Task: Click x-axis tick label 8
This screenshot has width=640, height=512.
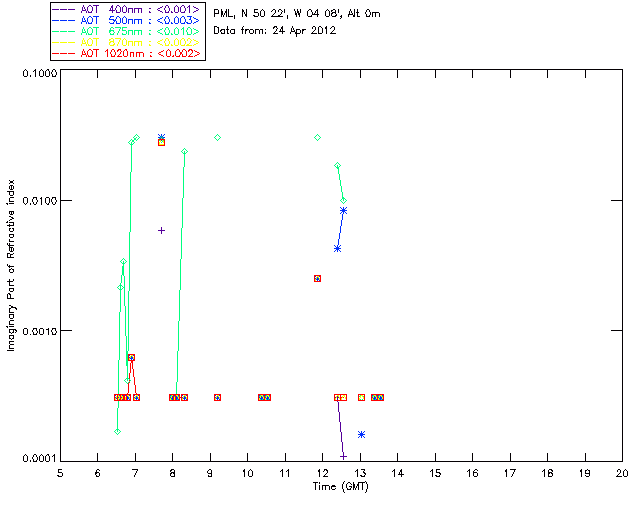Action: tap(173, 473)
